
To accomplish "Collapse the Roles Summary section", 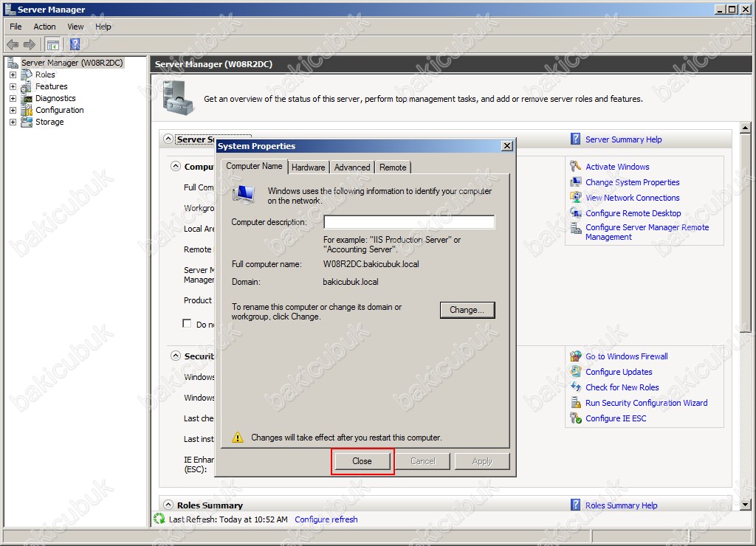I will [168, 505].
